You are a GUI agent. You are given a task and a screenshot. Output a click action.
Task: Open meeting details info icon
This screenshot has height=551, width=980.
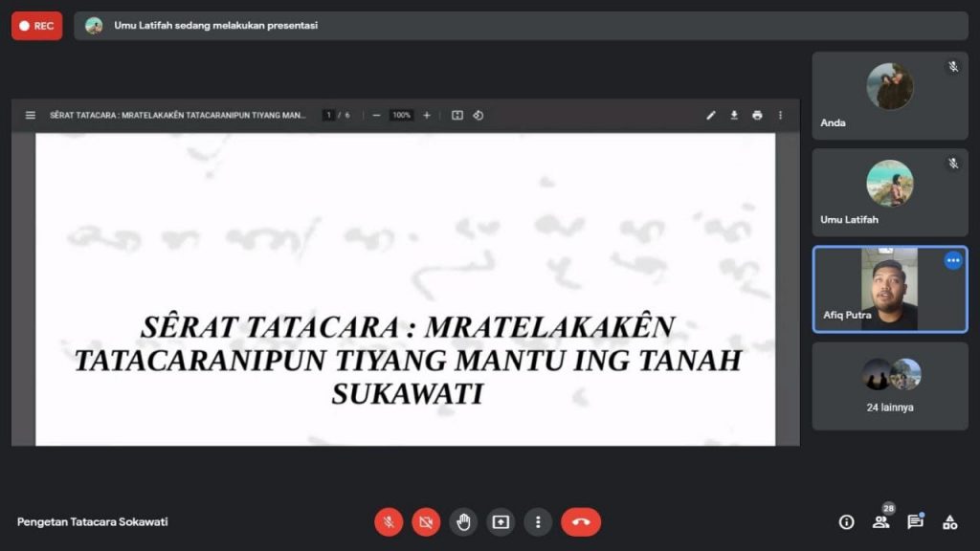tap(846, 522)
